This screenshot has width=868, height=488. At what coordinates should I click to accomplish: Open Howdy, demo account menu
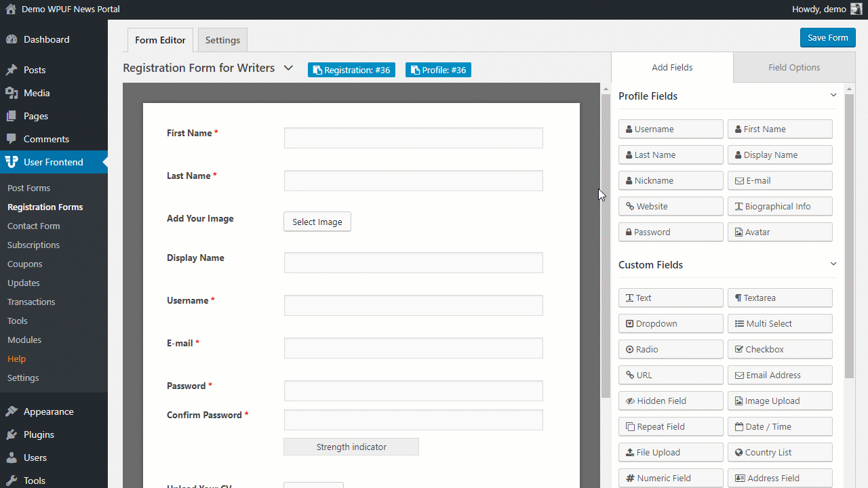click(x=827, y=9)
